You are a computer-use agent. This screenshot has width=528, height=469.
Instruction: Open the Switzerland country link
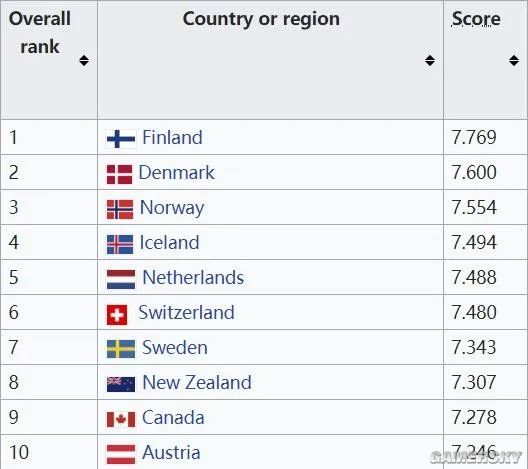click(x=187, y=312)
